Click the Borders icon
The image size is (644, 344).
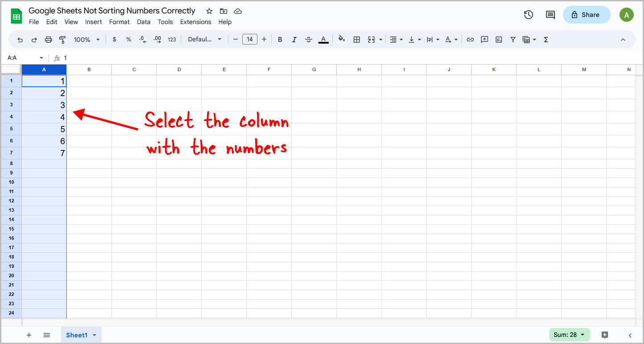pos(357,40)
